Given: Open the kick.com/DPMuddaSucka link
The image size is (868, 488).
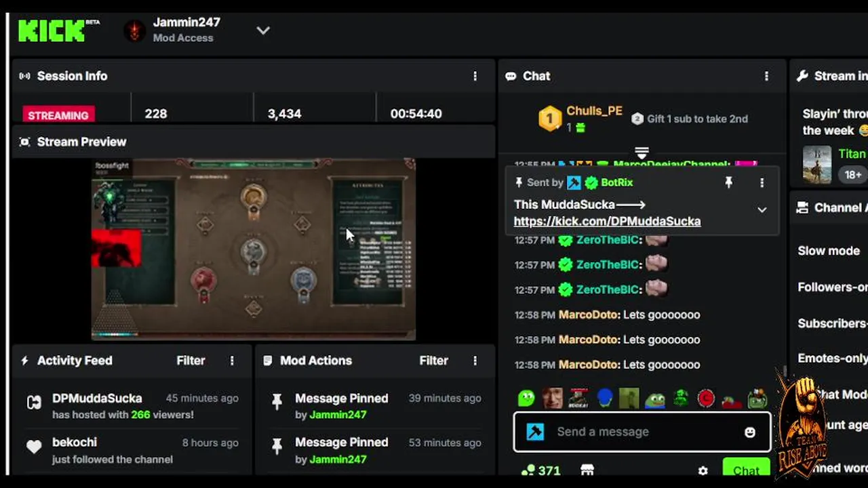Looking at the screenshot, I should pyautogui.click(x=607, y=221).
